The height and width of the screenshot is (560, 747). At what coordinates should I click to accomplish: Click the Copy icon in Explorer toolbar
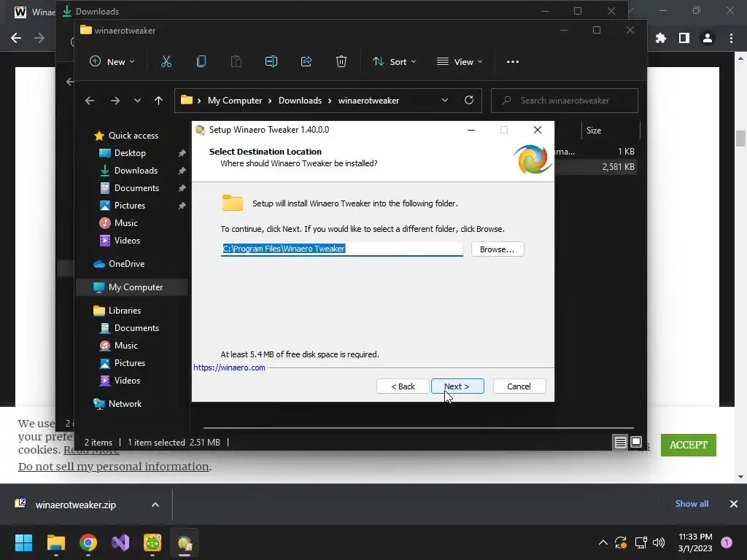point(201,61)
